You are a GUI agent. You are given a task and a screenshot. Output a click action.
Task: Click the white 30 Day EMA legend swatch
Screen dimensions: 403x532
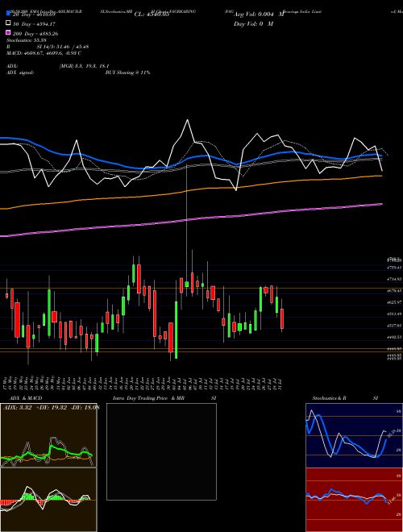pos(8,23)
